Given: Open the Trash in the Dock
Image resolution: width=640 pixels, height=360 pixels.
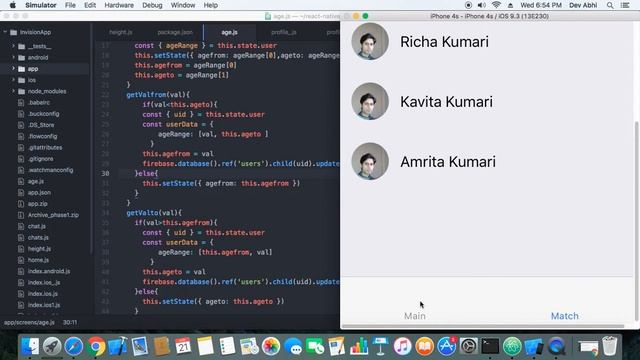Looking at the screenshot, I should click(609, 346).
